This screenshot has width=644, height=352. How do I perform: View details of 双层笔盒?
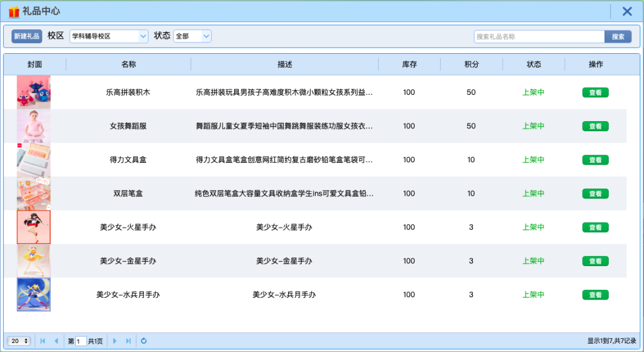596,193
